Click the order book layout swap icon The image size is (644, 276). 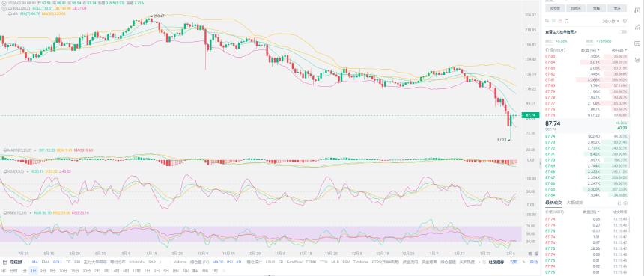(x=567, y=21)
